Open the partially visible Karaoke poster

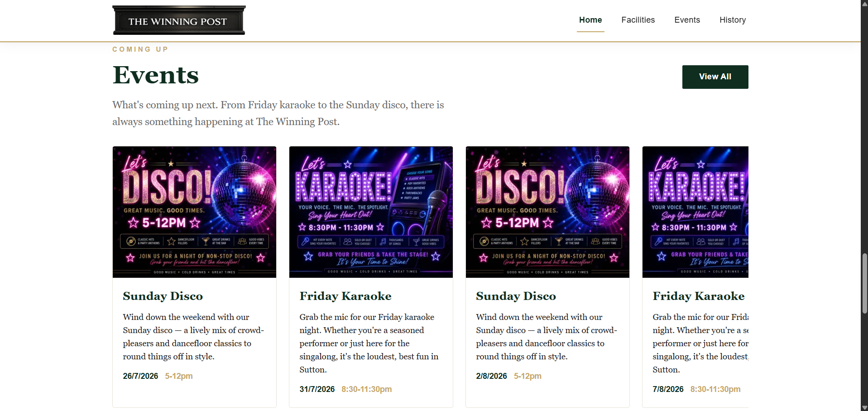[695, 212]
